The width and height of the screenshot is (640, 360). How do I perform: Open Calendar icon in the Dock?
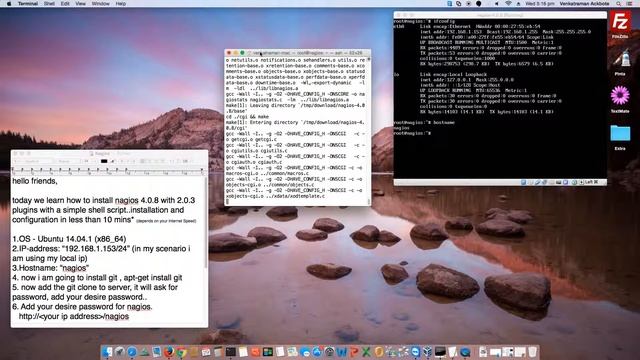[x=206, y=352]
